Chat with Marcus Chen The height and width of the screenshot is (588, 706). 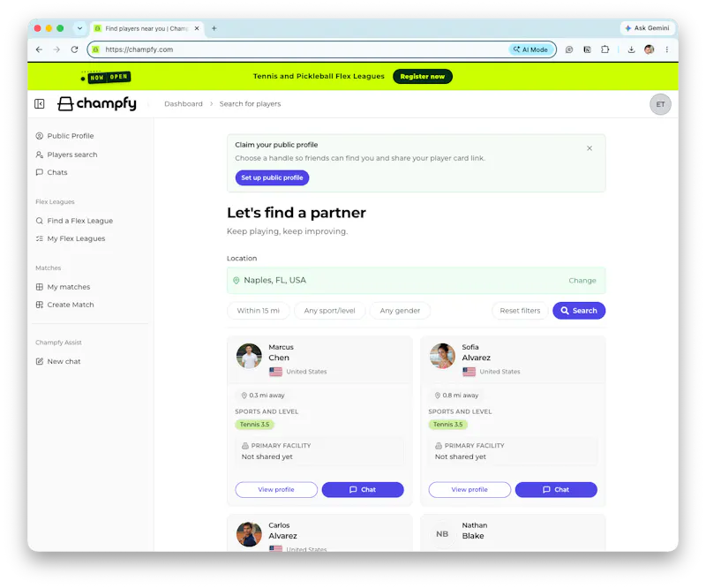363,490
